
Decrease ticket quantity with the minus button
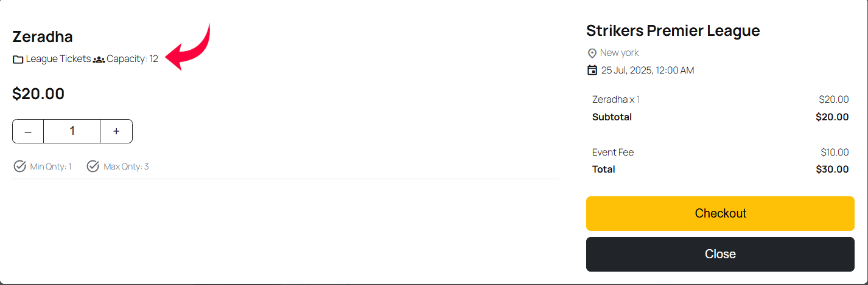point(28,131)
